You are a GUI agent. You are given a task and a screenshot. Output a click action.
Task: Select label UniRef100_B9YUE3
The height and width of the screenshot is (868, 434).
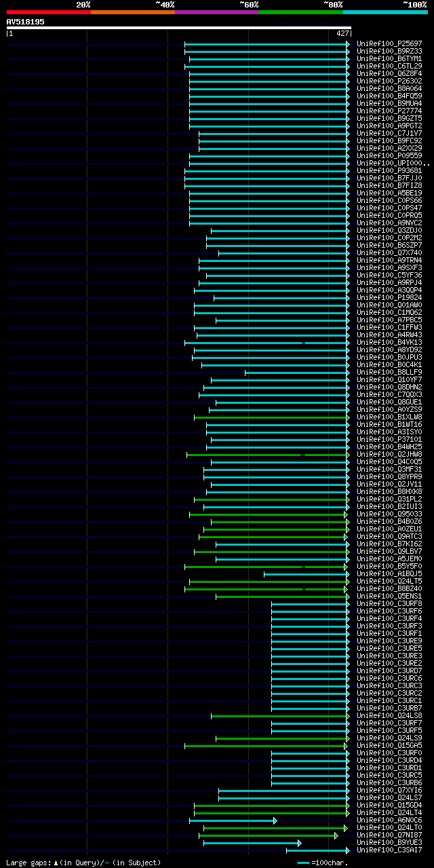click(x=389, y=842)
